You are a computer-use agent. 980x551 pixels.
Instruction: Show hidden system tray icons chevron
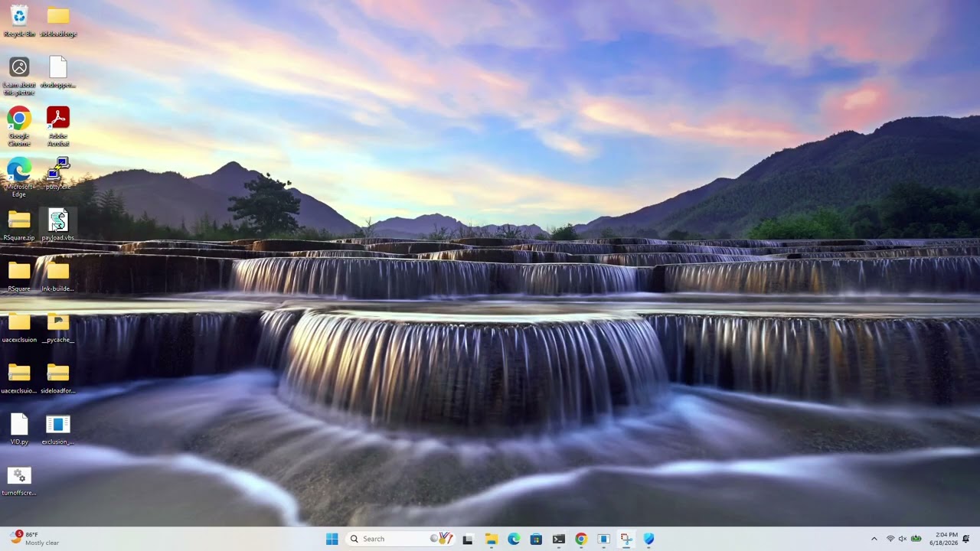coord(874,539)
